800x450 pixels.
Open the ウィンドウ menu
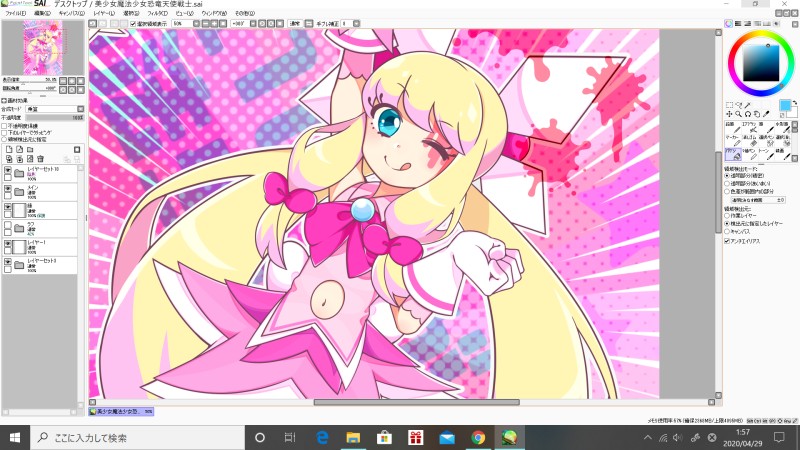click(x=214, y=13)
